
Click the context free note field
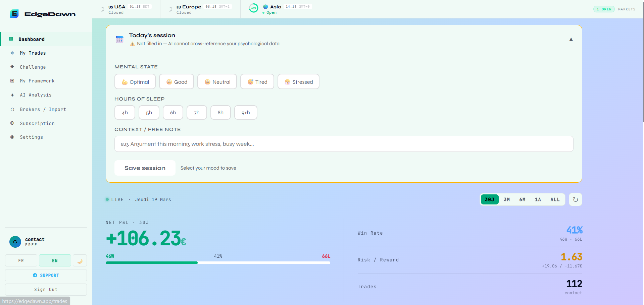pyautogui.click(x=344, y=144)
